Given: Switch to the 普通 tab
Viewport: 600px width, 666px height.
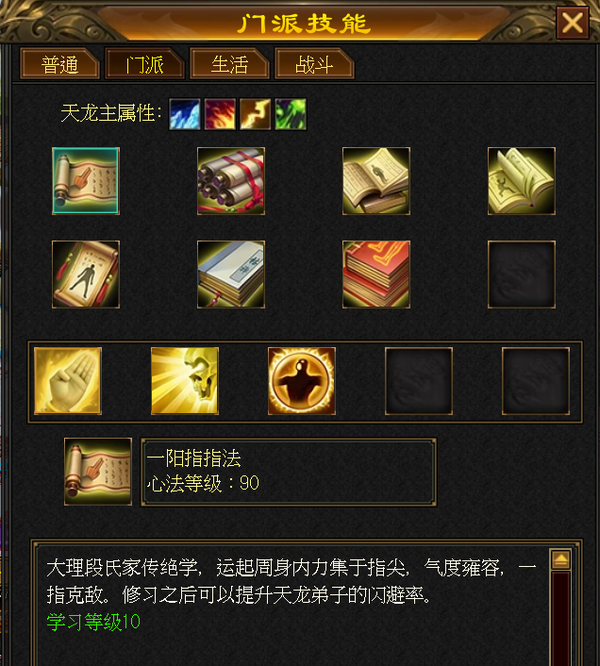Looking at the screenshot, I should pos(60,64).
